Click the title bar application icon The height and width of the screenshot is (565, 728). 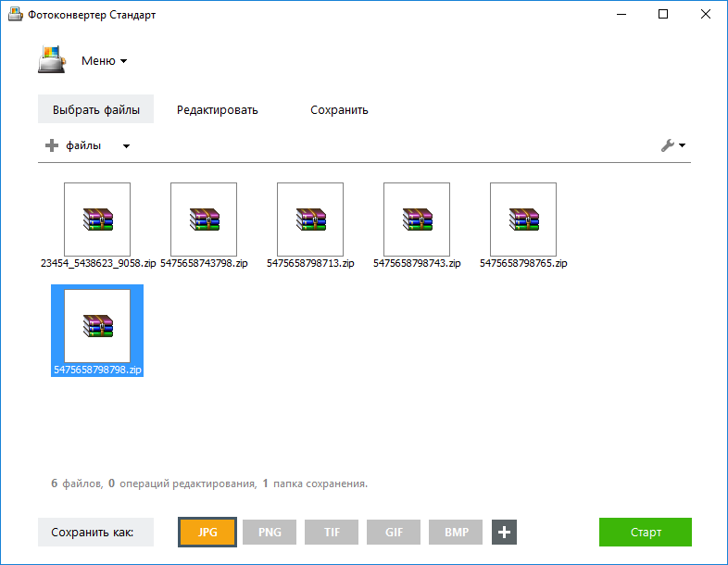coord(16,15)
